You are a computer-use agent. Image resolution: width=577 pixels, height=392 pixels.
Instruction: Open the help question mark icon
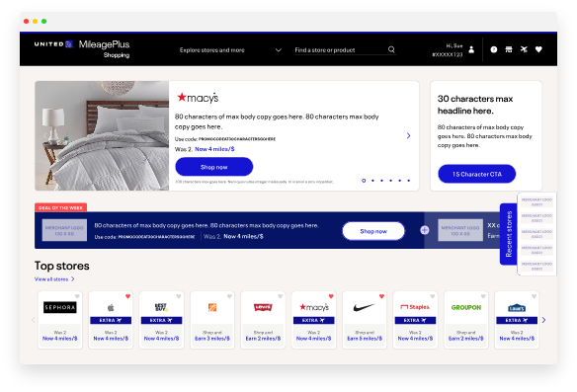tap(494, 49)
